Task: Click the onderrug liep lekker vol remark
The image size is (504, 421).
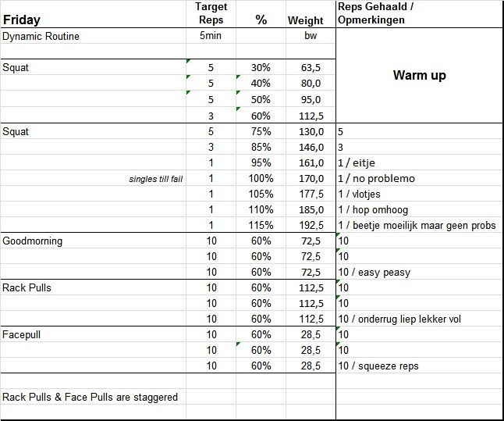Action: tap(402, 319)
